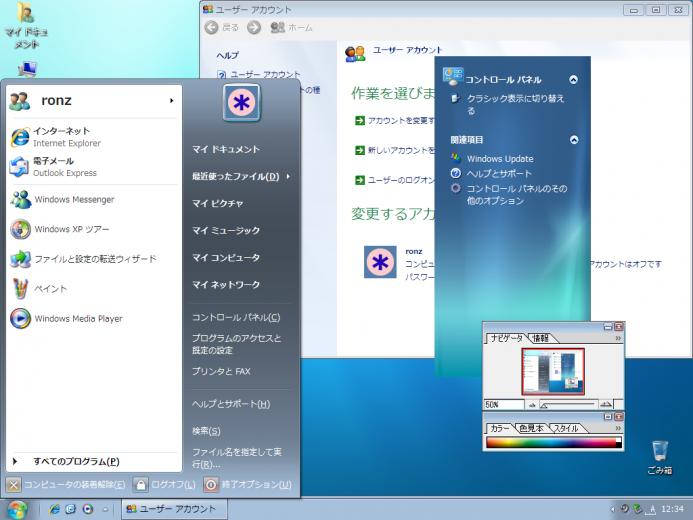Collapse the コントロール パネル section chevron
The image size is (693, 520).
coord(573,80)
